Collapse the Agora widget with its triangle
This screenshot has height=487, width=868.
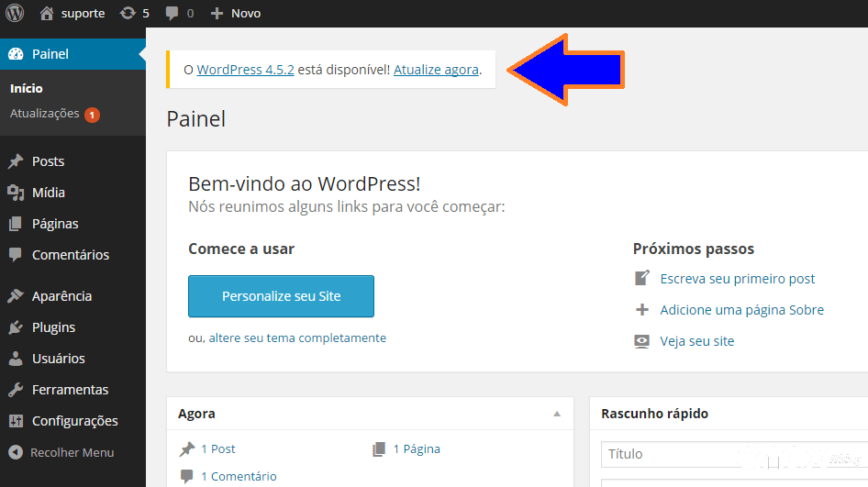coord(557,414)
